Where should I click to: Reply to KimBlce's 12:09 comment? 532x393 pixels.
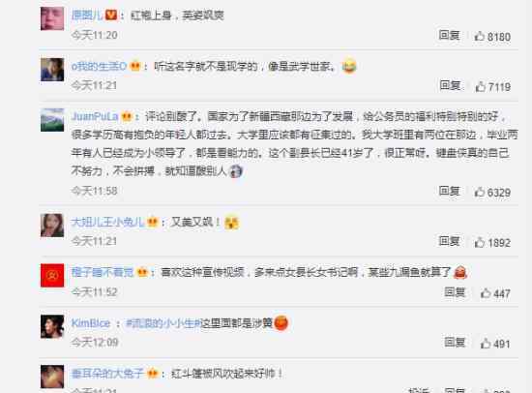click(x=455, y=342)
